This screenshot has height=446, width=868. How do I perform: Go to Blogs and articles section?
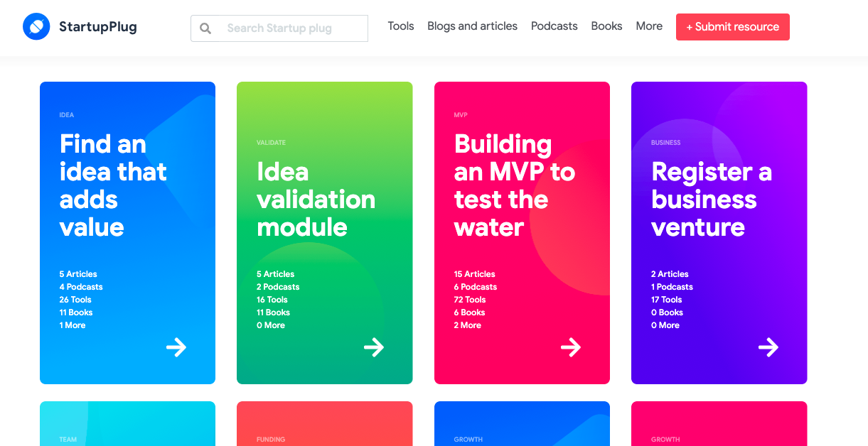pyautogui.click(x=472, y=26)
